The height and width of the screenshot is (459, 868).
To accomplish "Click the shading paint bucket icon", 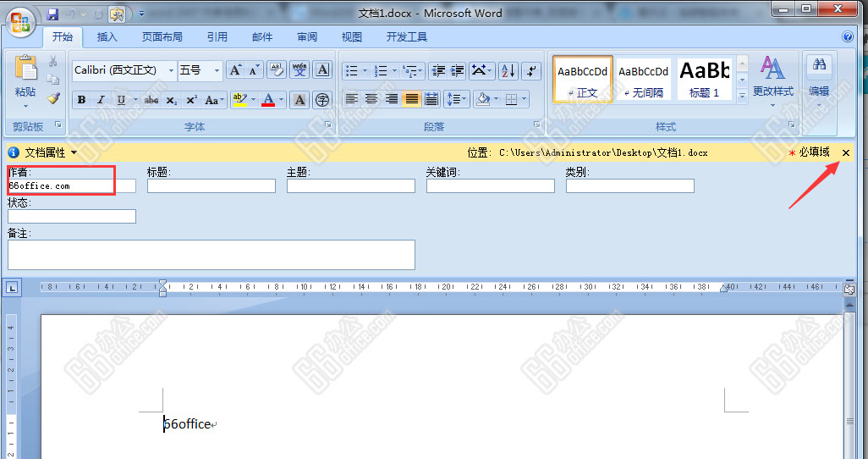I will pyautogui.click(x=483, y=100).
